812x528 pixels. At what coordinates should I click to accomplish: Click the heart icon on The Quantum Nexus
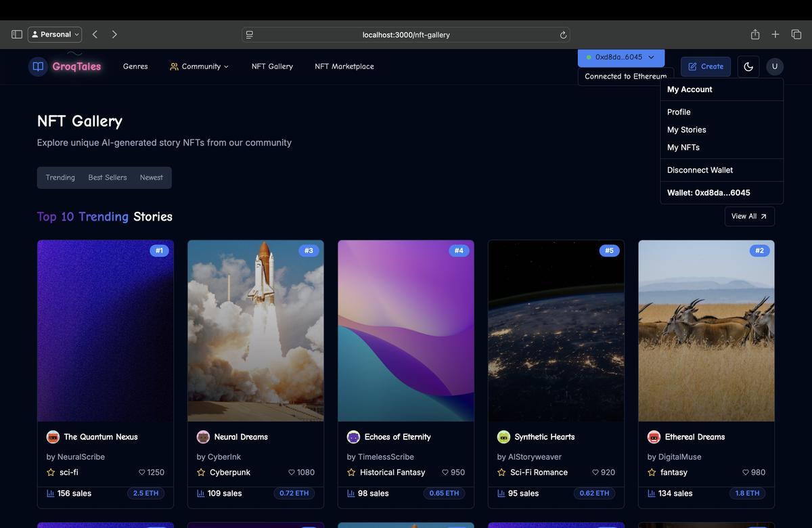click(x=141, y=472)
